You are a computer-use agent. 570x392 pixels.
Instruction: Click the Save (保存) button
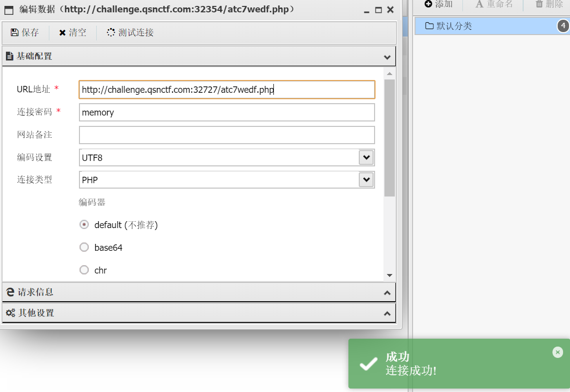(x=25, y=33)
